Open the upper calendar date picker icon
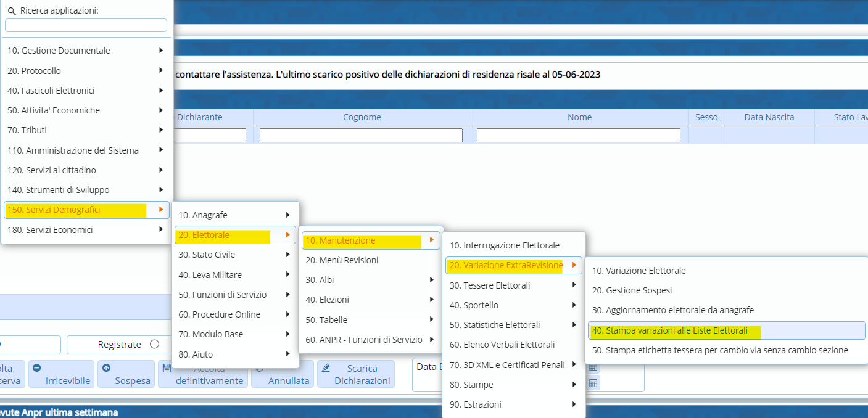Viewport: 868px width, 418px height. coord(593,367)
